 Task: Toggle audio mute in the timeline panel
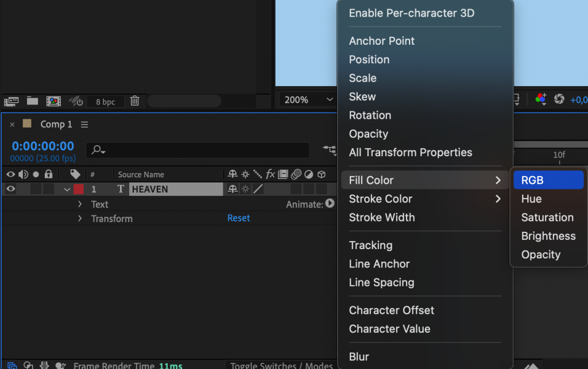click(x=22, y=174)
